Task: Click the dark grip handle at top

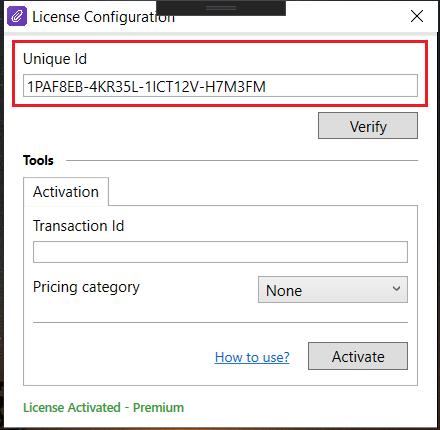Action: [x=221, y=8]
